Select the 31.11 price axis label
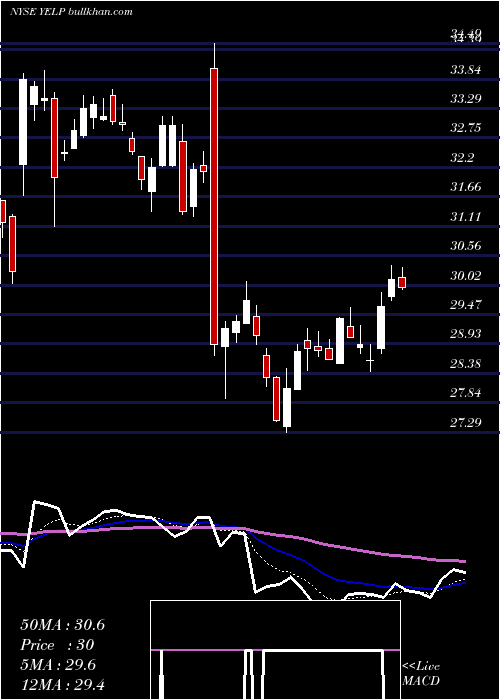 click(466, 217)
